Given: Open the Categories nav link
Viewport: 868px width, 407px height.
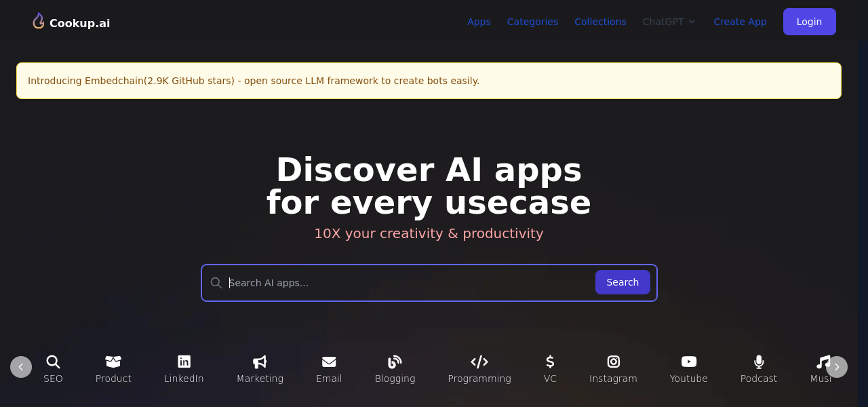Looking at the screenshot, I should coord(532,22).
